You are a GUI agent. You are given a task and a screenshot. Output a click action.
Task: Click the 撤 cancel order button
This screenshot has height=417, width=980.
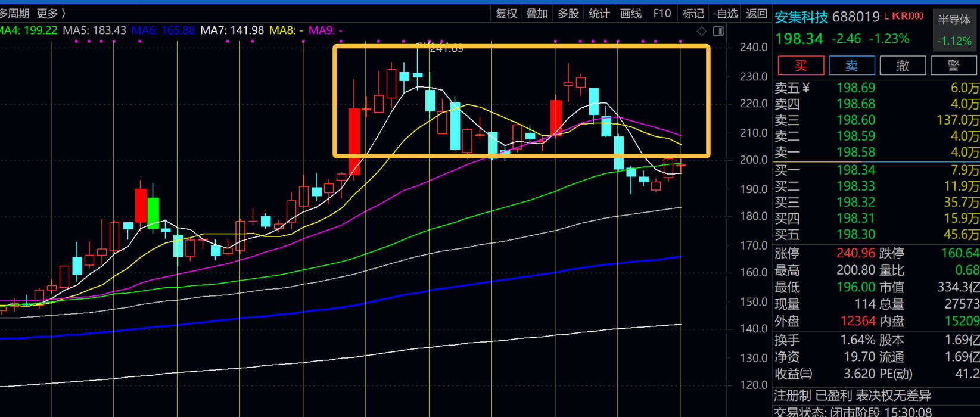click(903, 66)
